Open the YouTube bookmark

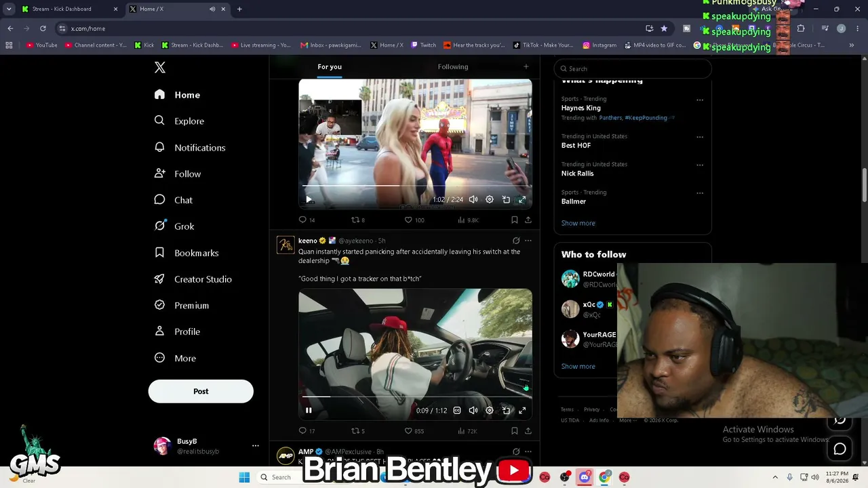pos(42,45)
